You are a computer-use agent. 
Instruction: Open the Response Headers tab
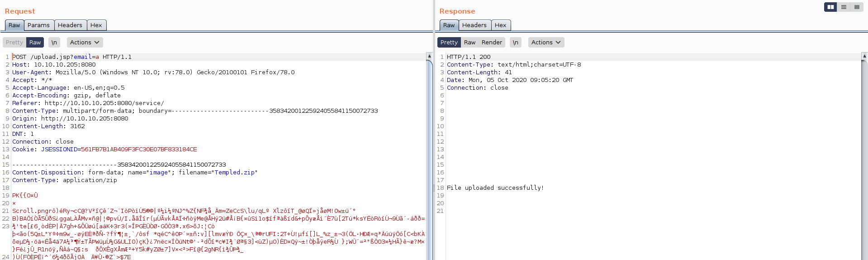pyautogui.click(x=474, y=25)
